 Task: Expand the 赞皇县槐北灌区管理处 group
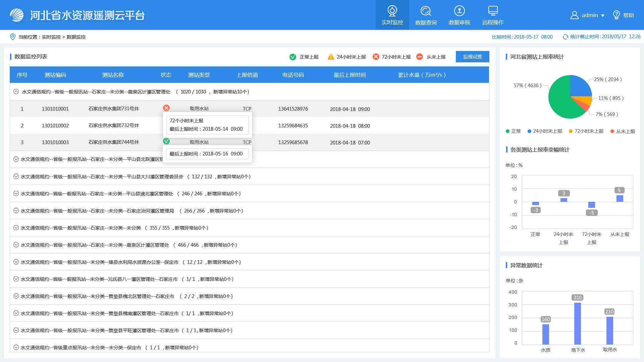[16, 296]
